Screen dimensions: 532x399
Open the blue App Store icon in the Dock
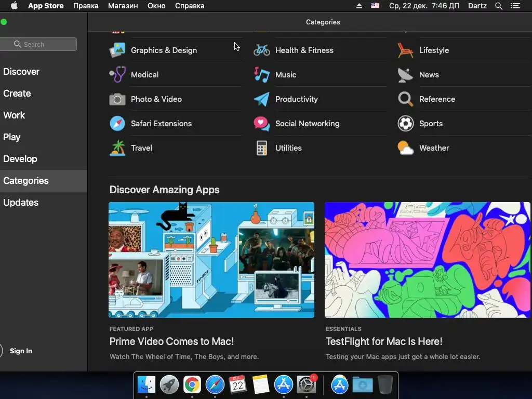coord(283,385)
